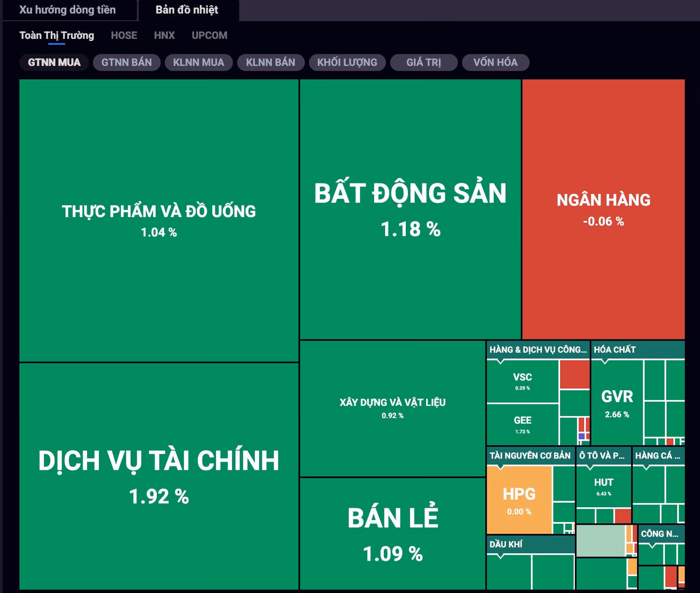Expand the TÀI NGUYÊN CƠ BẢN sector header
700x593 pixels.
[x=529, y=456]
